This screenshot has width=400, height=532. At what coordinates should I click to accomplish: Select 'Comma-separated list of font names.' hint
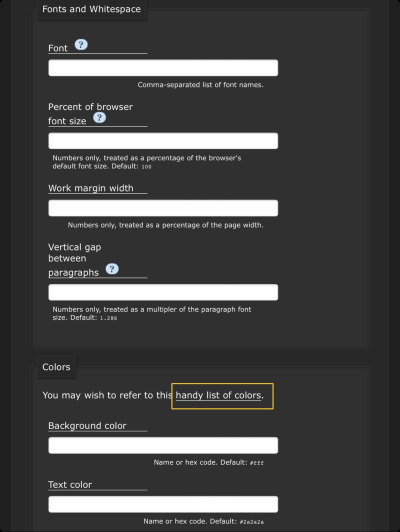pos(201,85)
